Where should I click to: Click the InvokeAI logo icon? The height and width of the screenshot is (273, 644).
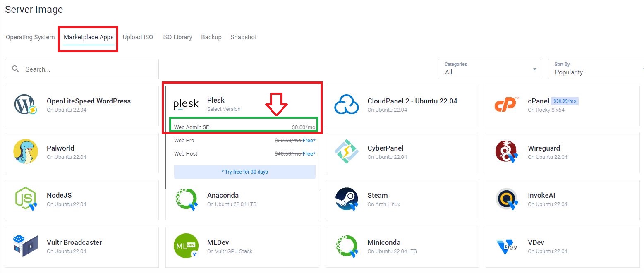coord(507,199)
